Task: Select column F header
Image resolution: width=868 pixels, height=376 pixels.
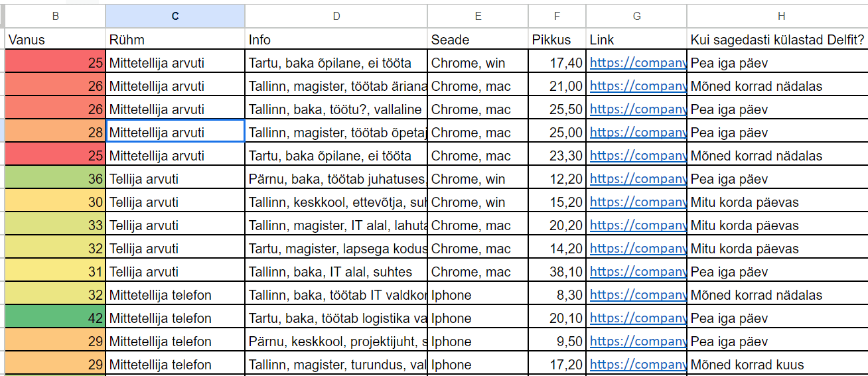Action: 557,17
